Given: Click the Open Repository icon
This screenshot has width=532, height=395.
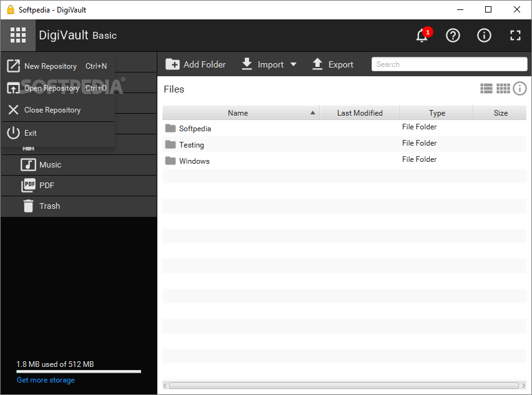Looking at the screenshot, I should pyautogui.click(x=14, y=88).
